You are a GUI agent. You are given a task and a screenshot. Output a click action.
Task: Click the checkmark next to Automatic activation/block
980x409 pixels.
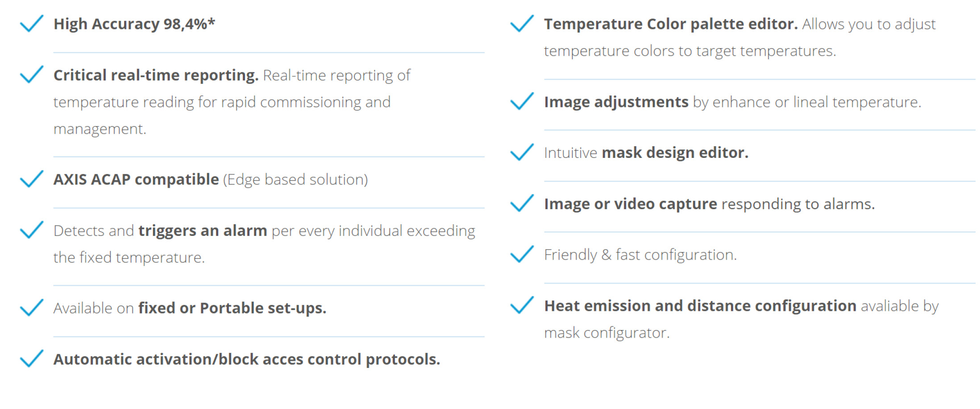coord(32,359)
